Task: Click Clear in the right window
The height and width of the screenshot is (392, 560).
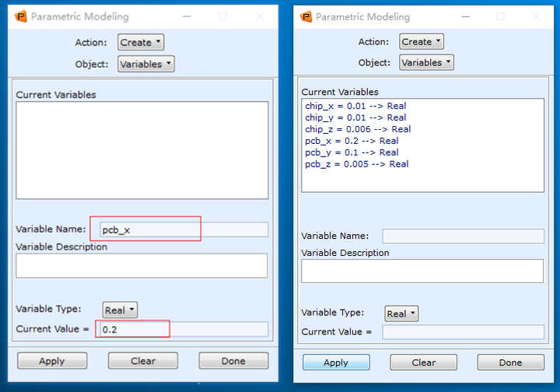Action: click(424, 362)
